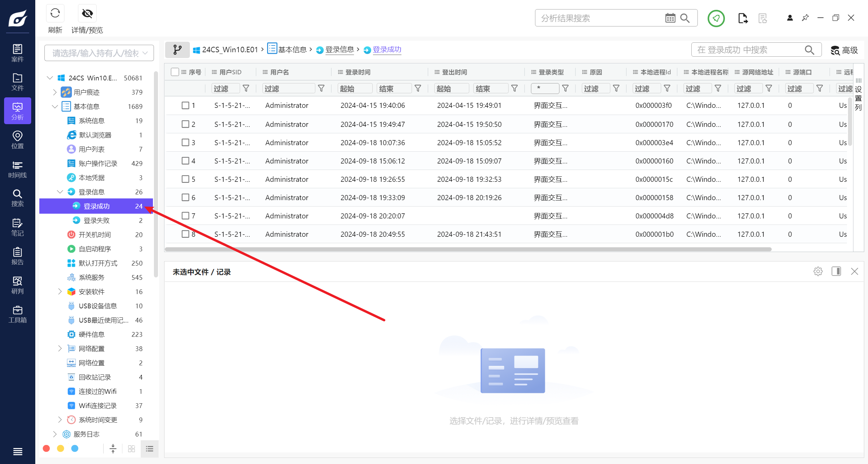This screenshot has width=868, height=464.
Task: Open settings gear in detail panel
Action: 818,271
